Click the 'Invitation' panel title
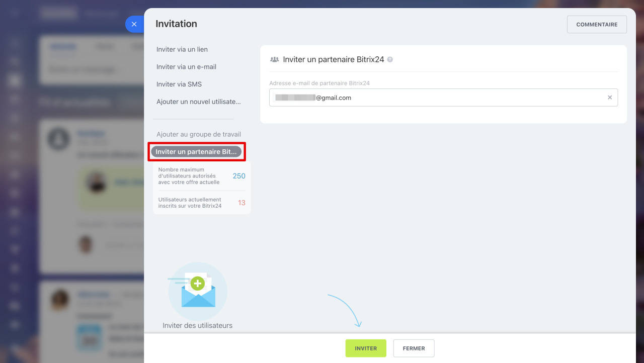The height and width of the screenshot is (363, 644). [x=176, y=24]
